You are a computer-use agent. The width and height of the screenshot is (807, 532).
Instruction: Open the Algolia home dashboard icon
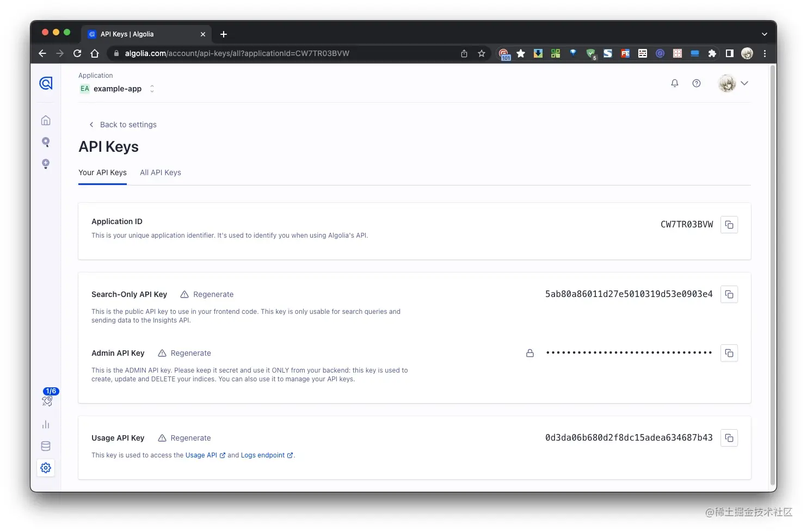point(46,120)
